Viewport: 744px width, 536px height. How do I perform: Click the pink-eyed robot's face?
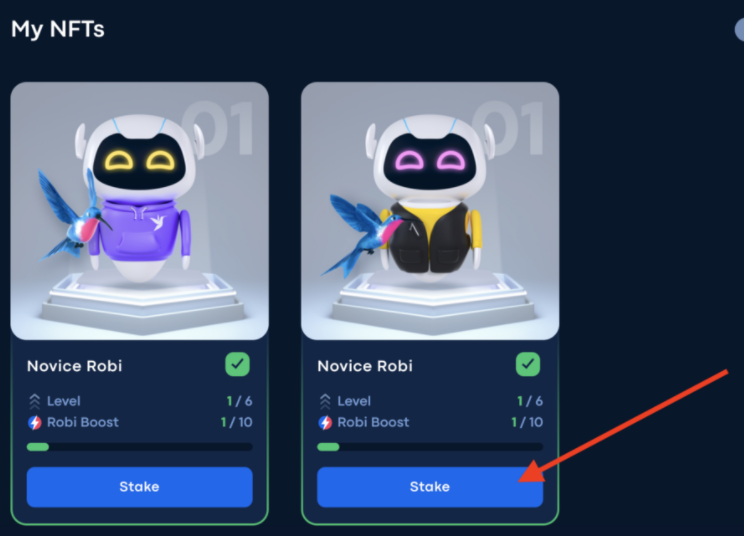click(x=430, y=160)
